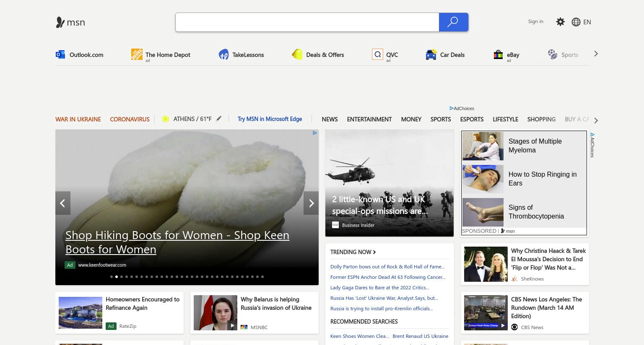The height and width of the screenshot is (345, 644).
Task: Open Russia Has 'Lost' Ukraine War story
Action: (x=384, y=298)
